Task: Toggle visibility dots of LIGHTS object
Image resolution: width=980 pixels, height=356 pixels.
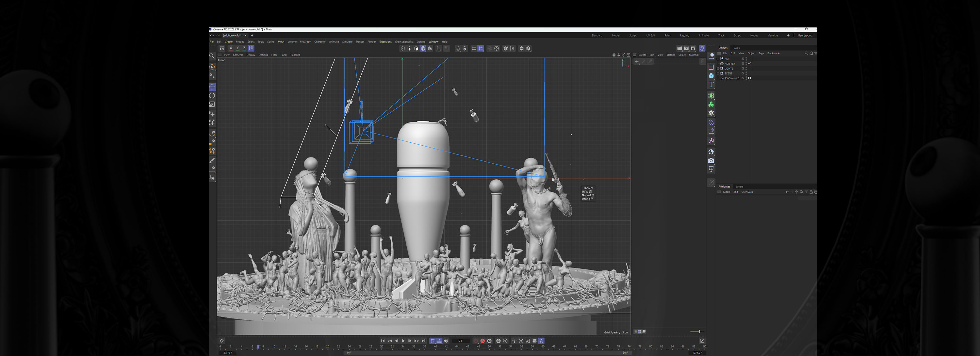Action: 746,69
